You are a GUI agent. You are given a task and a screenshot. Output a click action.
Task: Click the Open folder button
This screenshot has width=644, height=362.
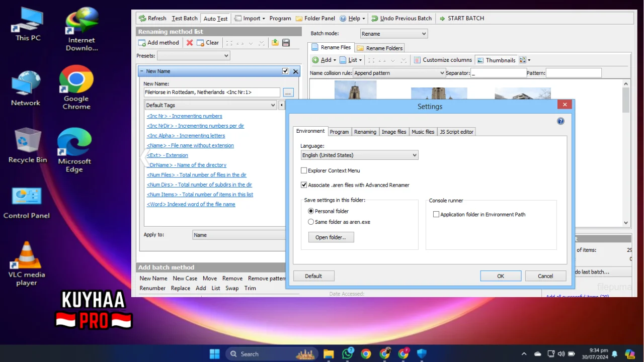coord(331,237)
